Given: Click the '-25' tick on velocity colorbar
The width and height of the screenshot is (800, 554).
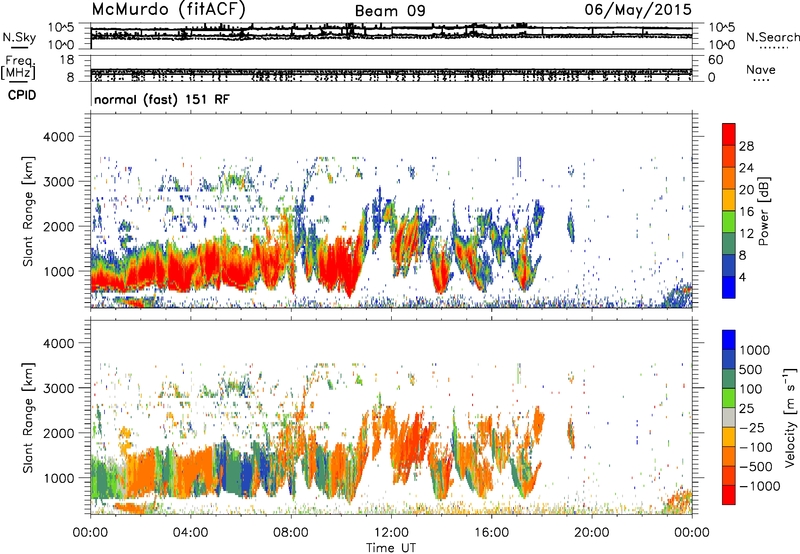Looking at the screenshot, I should click(x=752, y=427).
